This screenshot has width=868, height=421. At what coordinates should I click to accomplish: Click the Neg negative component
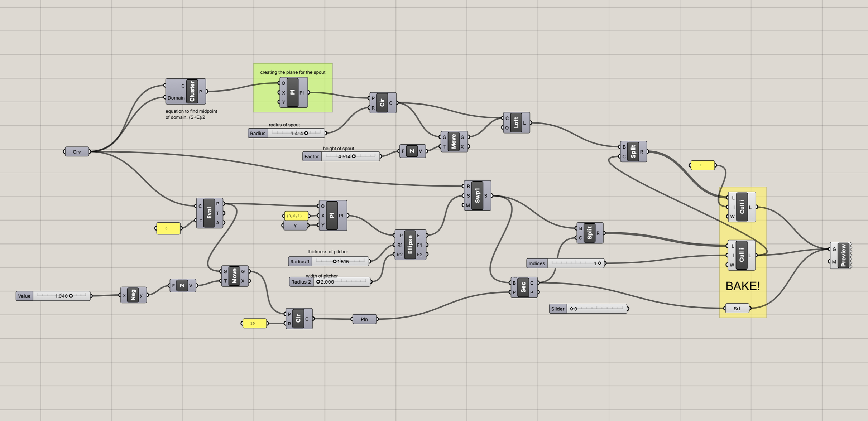pyautogui.click(x=133, y=295)
